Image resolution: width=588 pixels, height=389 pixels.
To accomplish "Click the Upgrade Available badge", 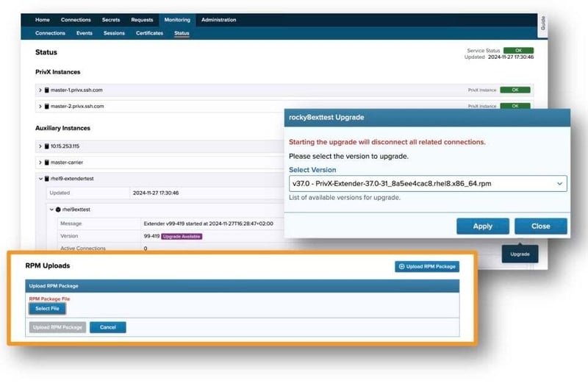I will pyautogui.click(x=182, y=236).
